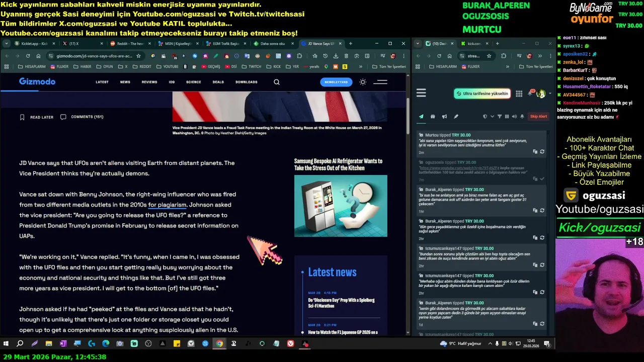Screen dimensions: 644x362
Task: Open KICK bookmark folder
Action: (x=273, y=66)
